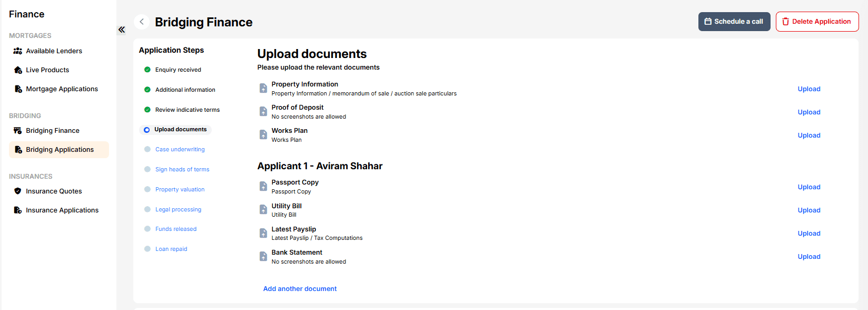Screen dimensions: 868x310
Task: Click Applicant 1 - Aviram Shahar heading
Action: 320,166
